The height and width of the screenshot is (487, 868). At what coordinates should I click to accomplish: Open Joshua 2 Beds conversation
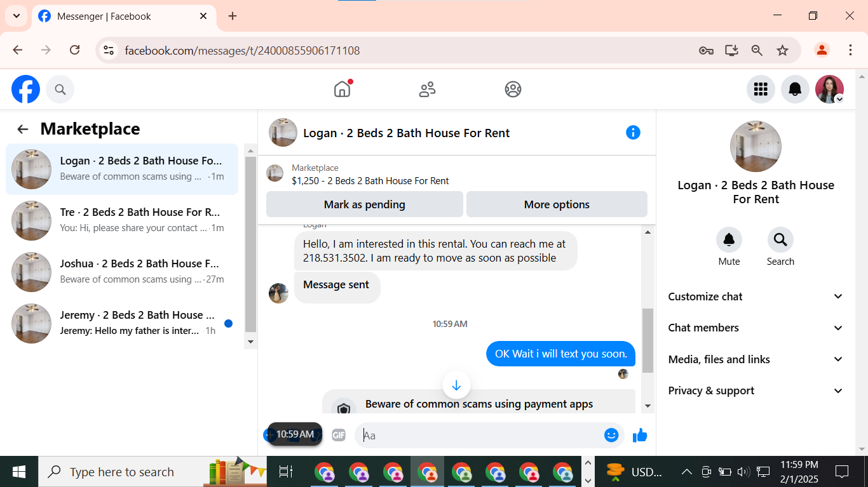[122, 272]
